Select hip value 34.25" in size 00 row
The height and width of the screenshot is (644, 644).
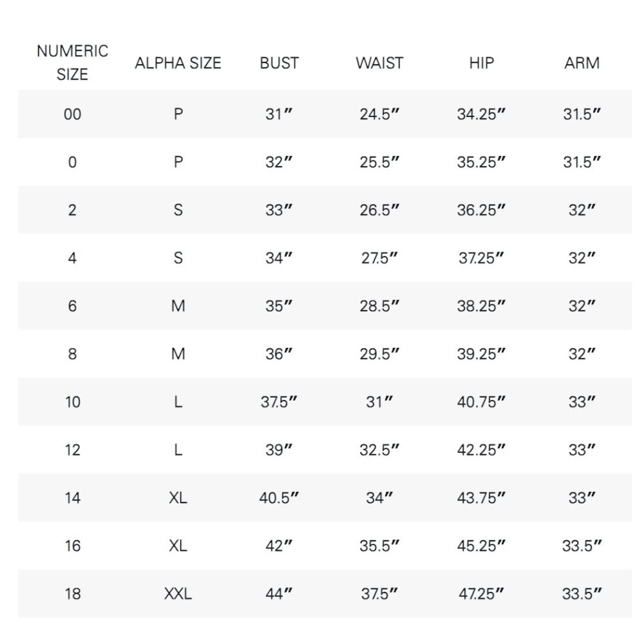(x=481, y=114)
